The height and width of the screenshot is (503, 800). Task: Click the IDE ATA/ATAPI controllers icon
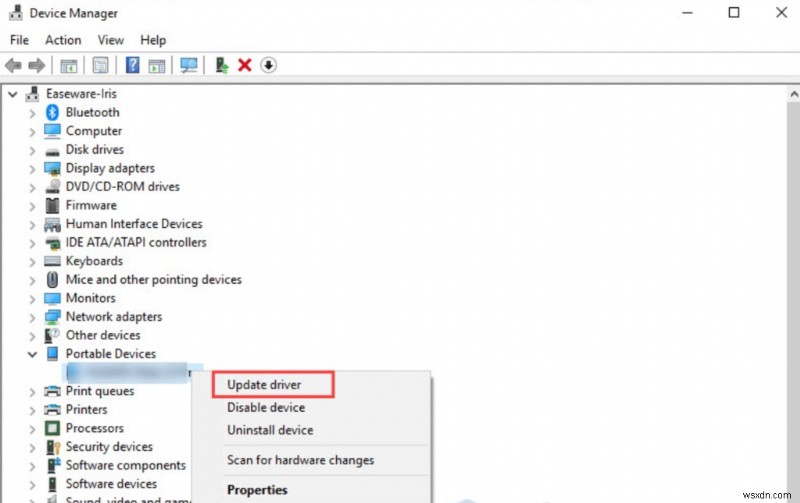pyautogui.click(x=52, y=243)
